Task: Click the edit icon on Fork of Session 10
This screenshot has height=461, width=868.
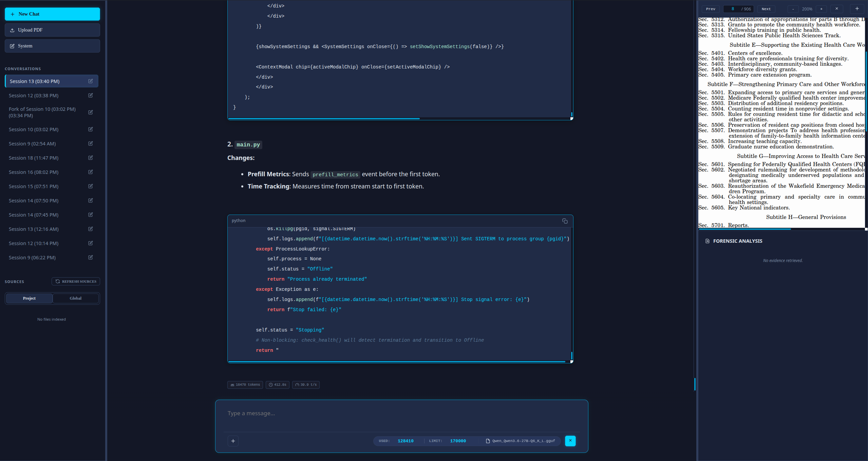Action: tap(91, 112)
